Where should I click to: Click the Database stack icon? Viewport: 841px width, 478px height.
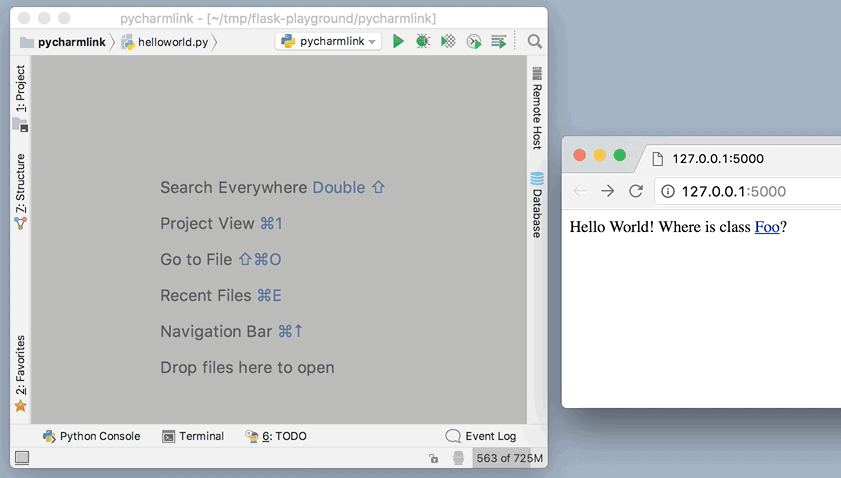point(537,179)
